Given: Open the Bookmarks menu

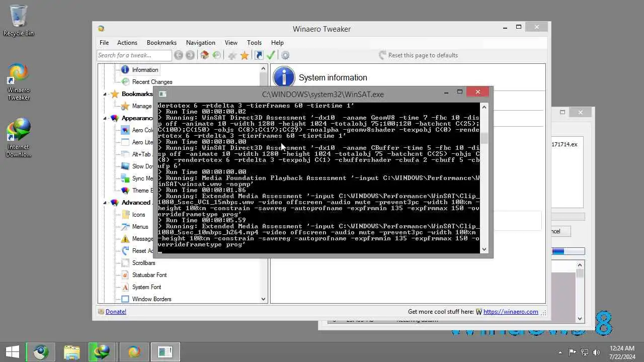Looking at the screenshot, I should pyautogui.click(x=162, y=43).
